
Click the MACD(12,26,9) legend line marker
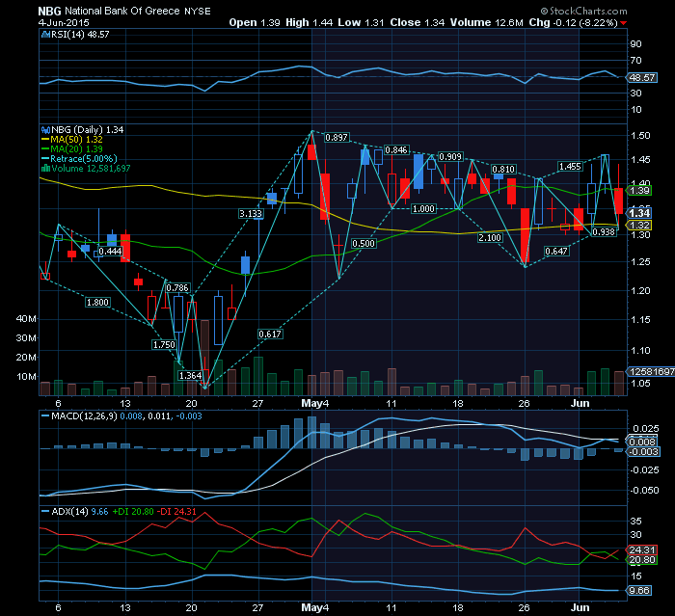pos(45,416)
